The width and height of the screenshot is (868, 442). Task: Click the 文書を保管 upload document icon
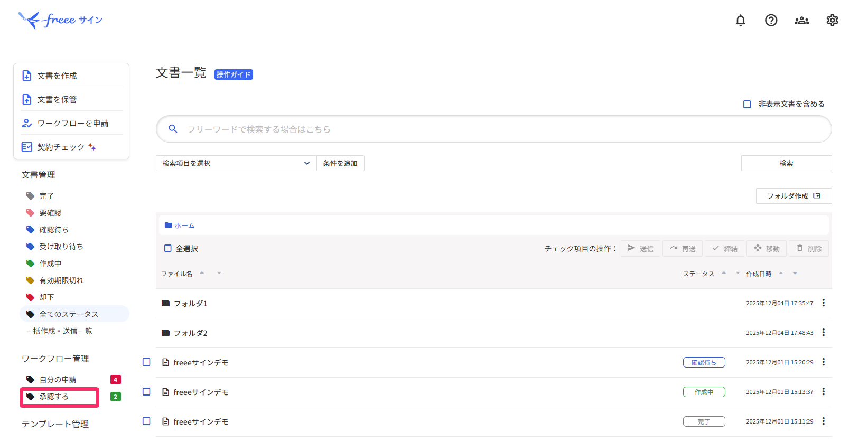[x=27, y=99]
